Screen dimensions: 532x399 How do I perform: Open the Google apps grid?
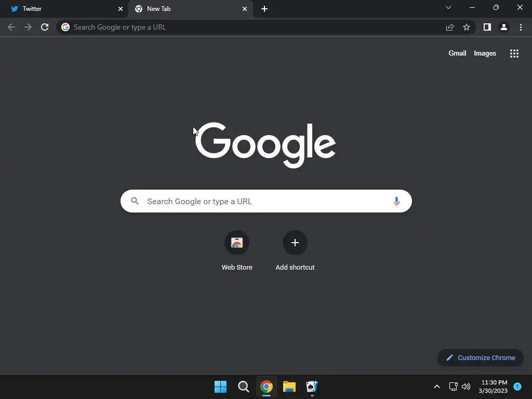tap(514, 54)
